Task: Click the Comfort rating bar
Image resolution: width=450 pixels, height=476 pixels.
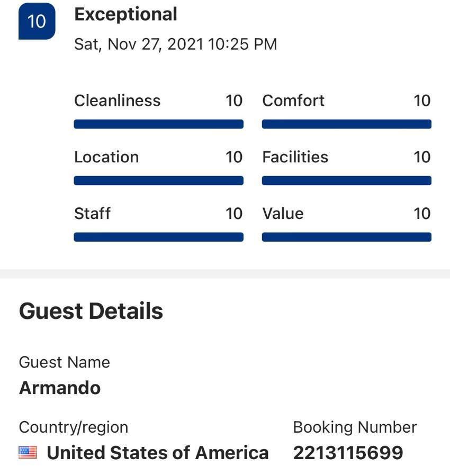Action: pos(347,124)
